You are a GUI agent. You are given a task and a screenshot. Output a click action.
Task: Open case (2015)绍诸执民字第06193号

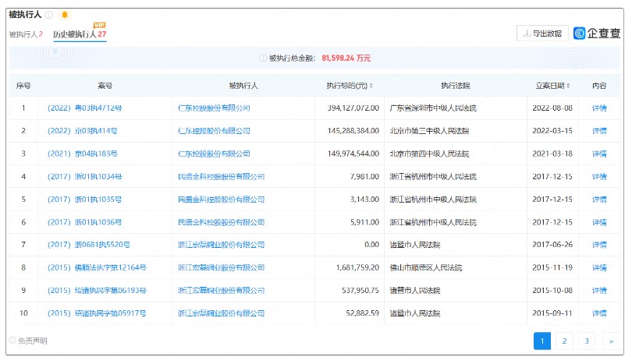[97, 290]
